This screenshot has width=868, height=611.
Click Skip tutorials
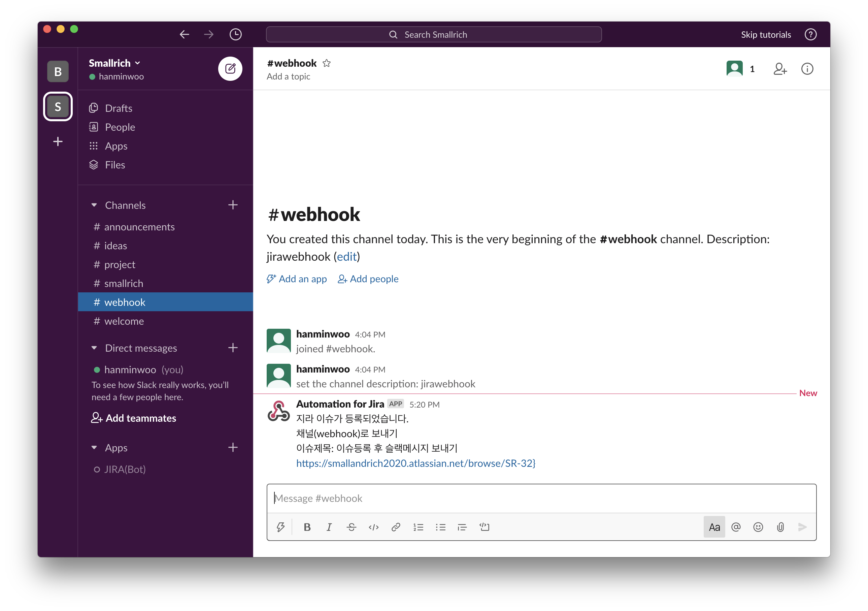766,34
